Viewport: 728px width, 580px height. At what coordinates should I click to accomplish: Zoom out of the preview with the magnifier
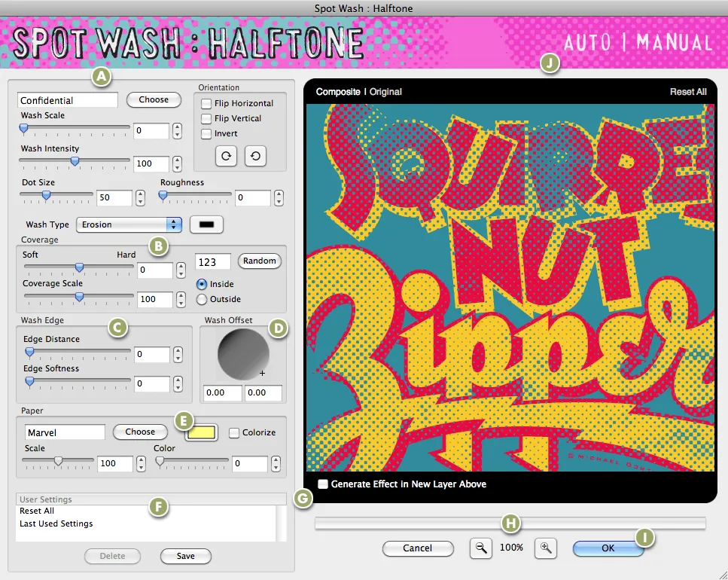pyautogui.click(x=481, y=548)
